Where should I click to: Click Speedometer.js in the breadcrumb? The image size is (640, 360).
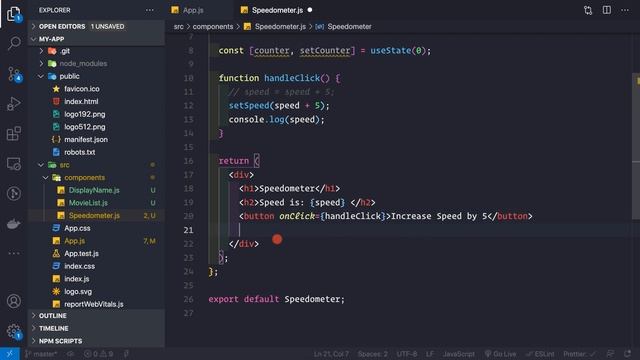[x=280, y=27]
